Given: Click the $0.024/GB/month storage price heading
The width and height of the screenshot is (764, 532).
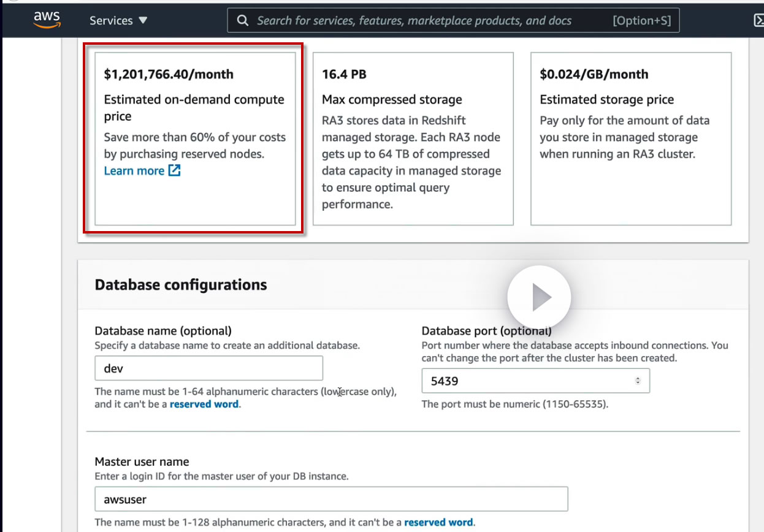Looking at the screenshot, I should click(594, 74).
